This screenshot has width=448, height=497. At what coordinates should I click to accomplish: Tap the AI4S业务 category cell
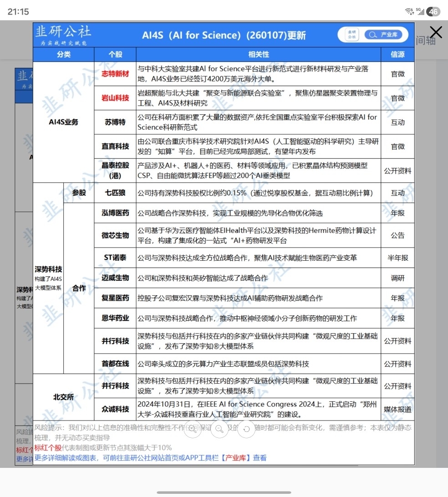click(63, 122)
